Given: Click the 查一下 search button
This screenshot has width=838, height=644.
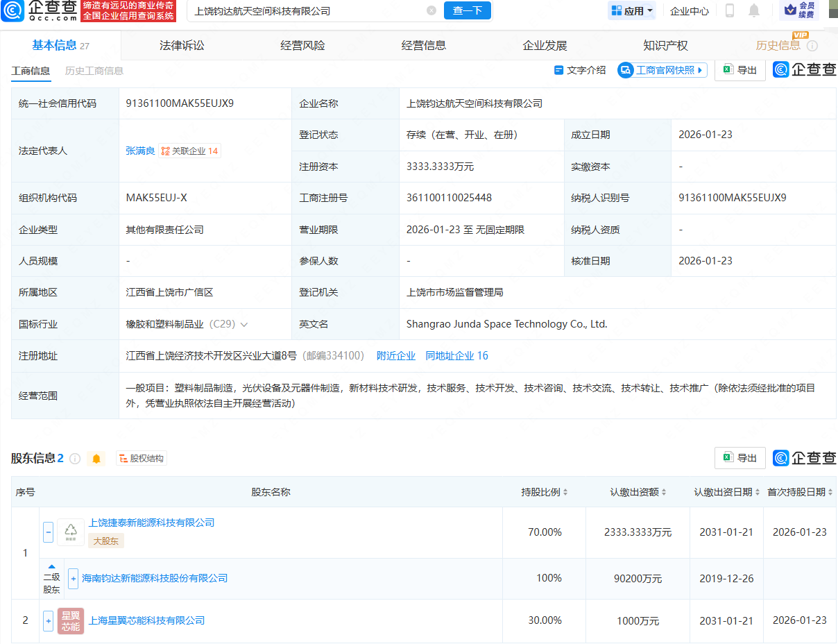Looking at the screenshot, I should point(467,10).
